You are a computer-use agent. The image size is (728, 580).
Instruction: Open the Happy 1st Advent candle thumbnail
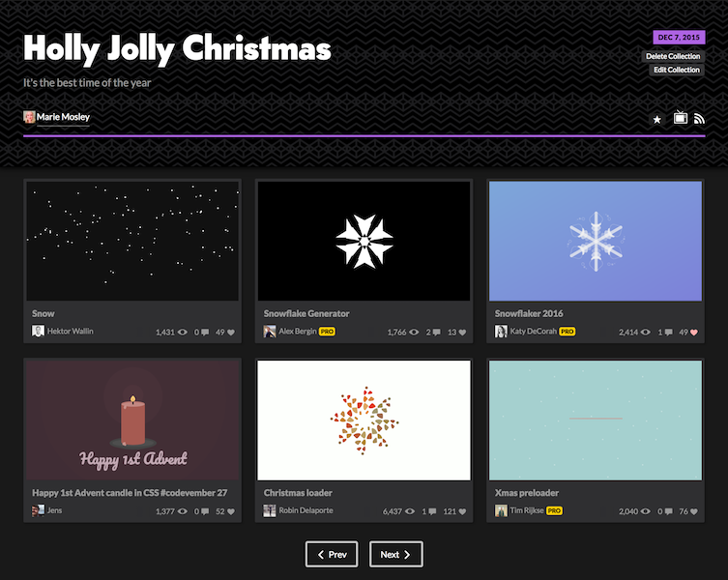(x=132, y=420)
